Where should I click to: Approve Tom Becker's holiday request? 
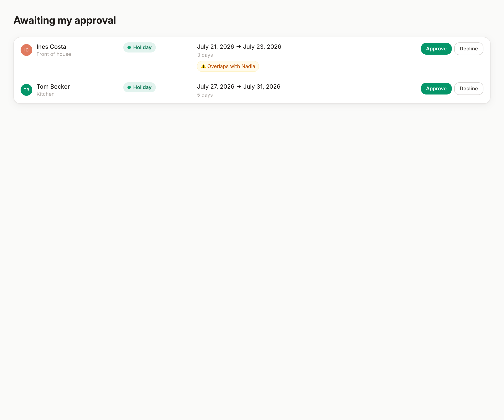point(436,89)
